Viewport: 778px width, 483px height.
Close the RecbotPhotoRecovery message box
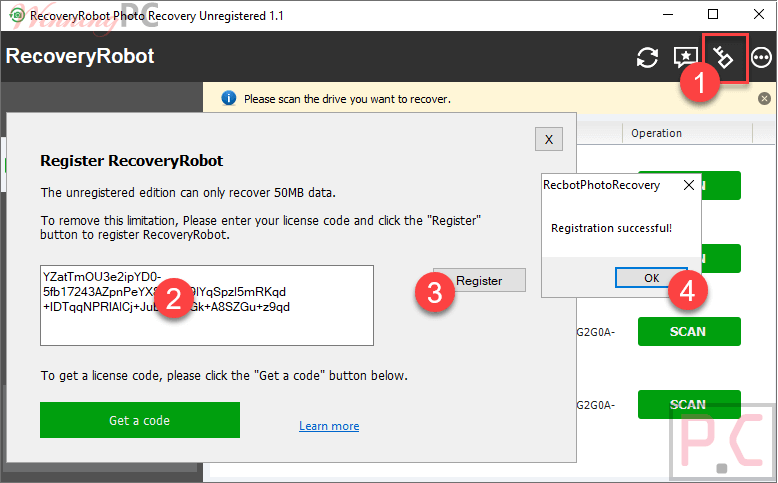(689, 185)
